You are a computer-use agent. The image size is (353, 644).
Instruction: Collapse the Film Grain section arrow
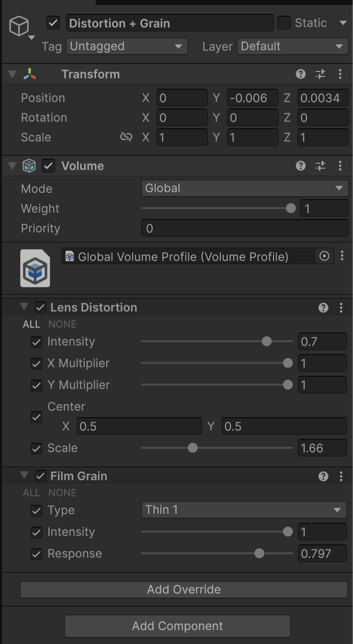tap(24, 476)
